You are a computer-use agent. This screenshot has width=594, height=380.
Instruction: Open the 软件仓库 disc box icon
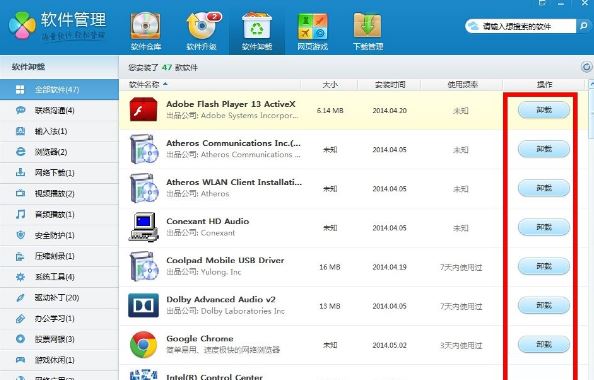(x=145, y=26)
